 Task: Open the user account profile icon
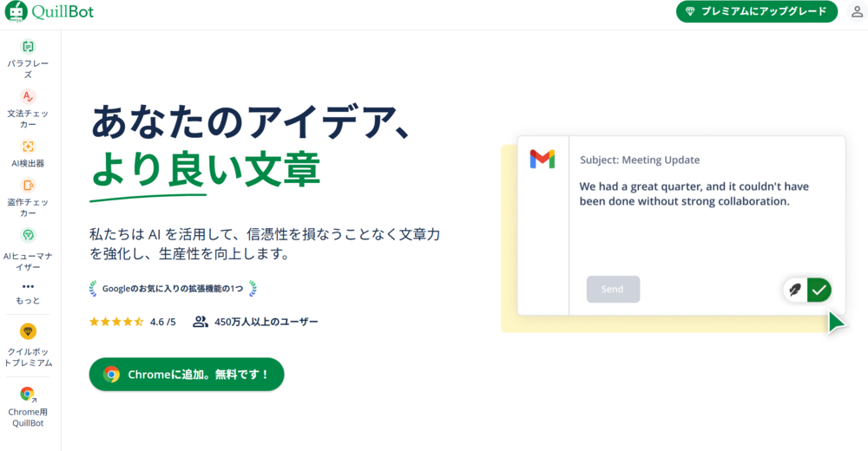(x=857, y=11)
